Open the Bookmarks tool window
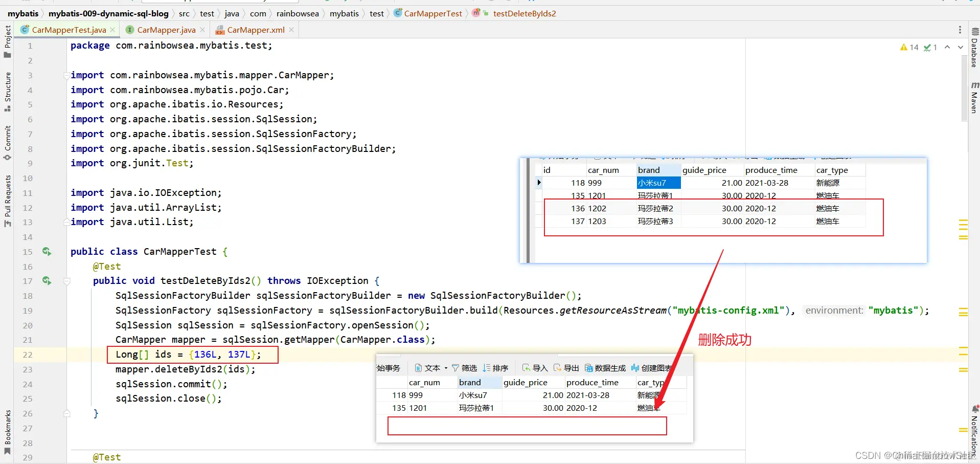 [x=8, y=432]
